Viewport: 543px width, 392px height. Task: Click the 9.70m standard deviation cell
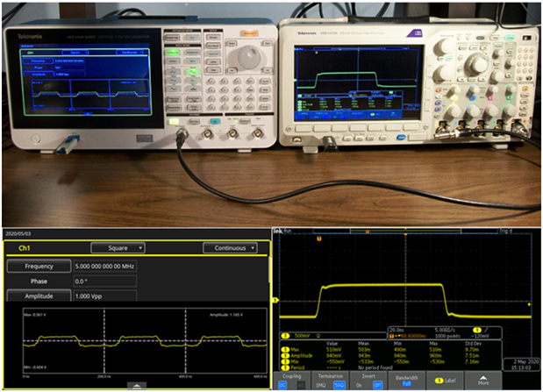click(x=472, y=350)
